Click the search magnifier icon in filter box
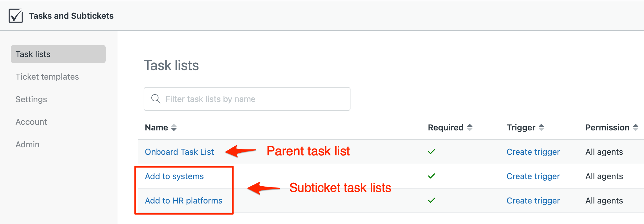 pos(156,99)
